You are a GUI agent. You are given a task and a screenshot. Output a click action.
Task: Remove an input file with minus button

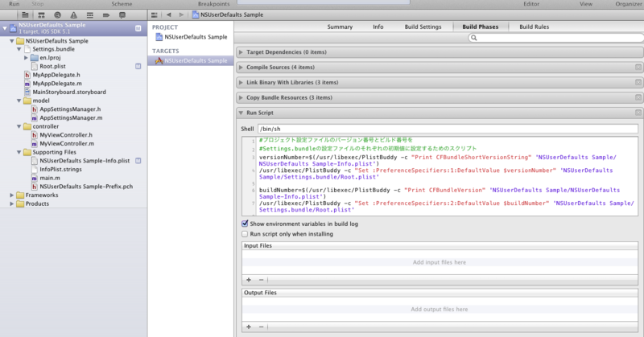[x=261, y=280]
